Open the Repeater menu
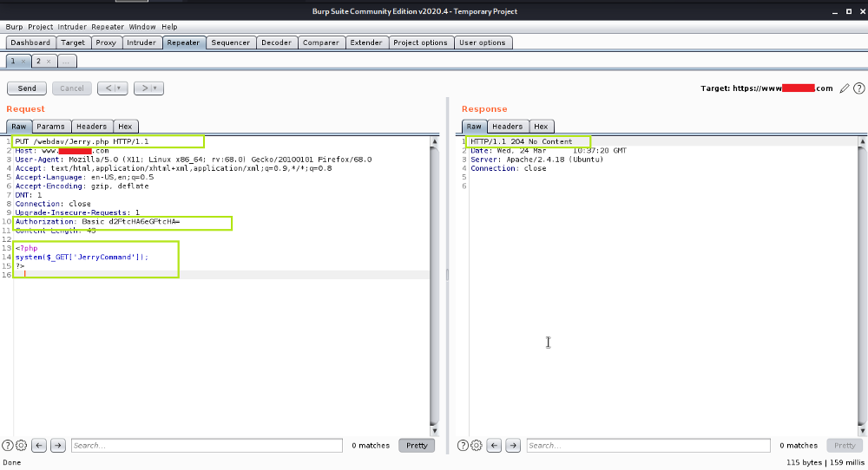 tap(108, 27)
